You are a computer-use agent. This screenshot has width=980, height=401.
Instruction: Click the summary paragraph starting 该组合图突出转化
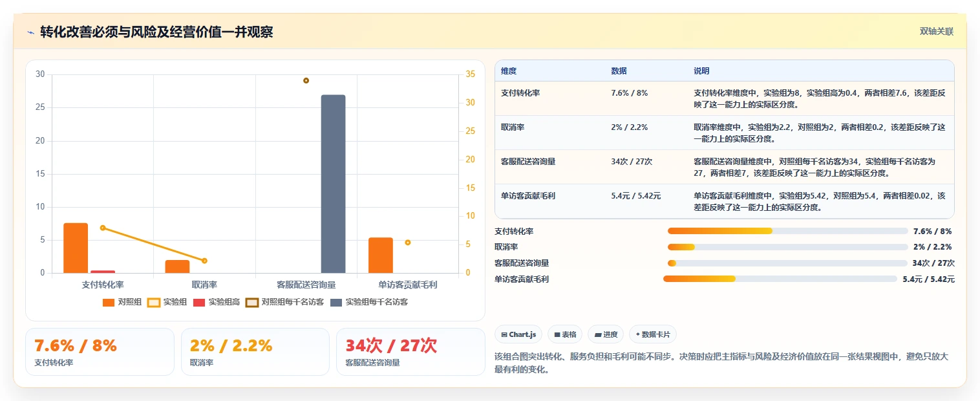click(x=725, y=363)
